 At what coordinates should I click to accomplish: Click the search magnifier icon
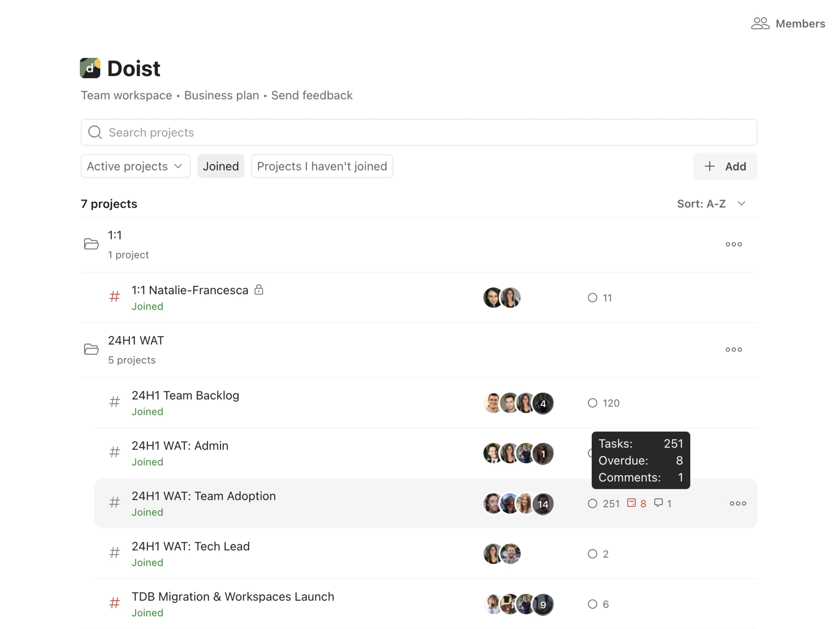[x=95, y=132]
